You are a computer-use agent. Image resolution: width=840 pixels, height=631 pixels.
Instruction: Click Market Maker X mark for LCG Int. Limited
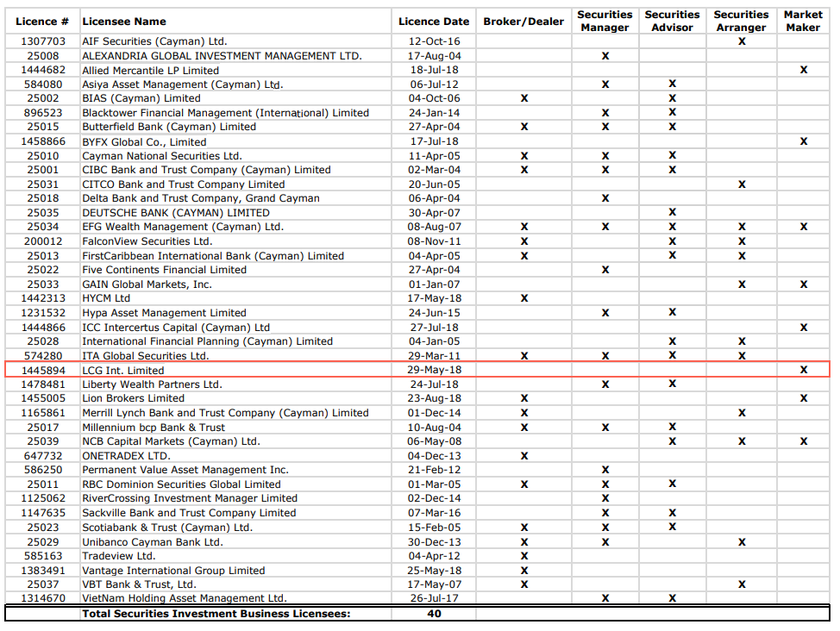[804, 370]
